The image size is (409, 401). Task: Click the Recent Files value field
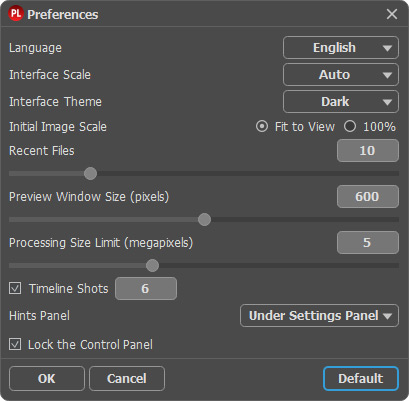click(x=368, y=151)
